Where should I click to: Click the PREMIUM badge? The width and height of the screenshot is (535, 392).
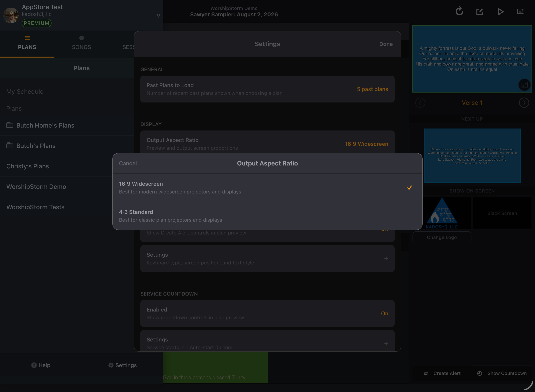click(37, 23)
